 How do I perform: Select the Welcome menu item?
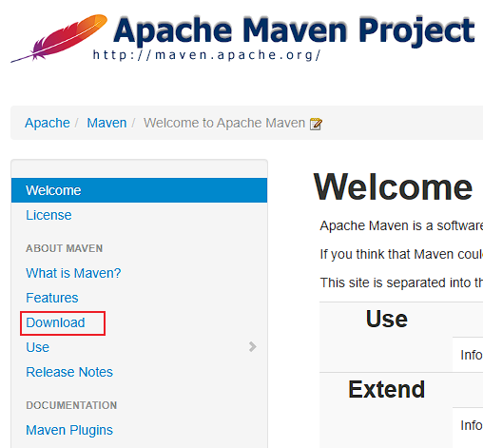pos(139,190)
